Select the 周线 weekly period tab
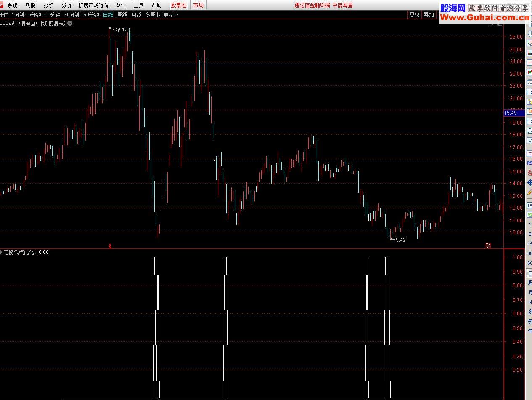532x400 pixels. tap(122, 15)
